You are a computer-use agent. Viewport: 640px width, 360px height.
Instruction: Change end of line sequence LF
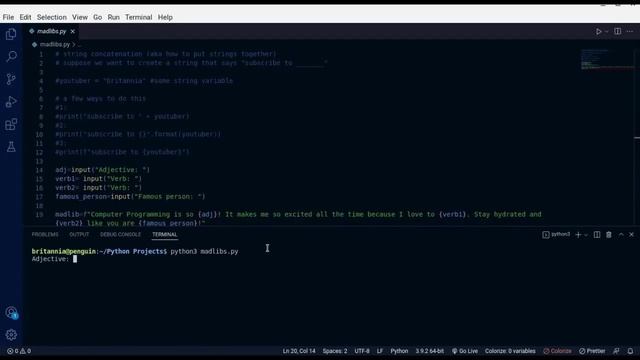(x=380, y=351)
